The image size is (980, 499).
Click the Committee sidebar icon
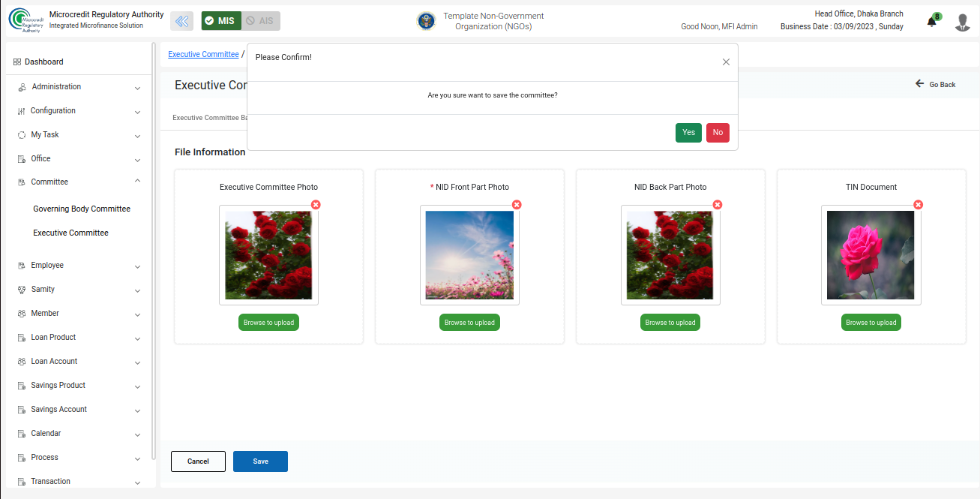[22, 182]
